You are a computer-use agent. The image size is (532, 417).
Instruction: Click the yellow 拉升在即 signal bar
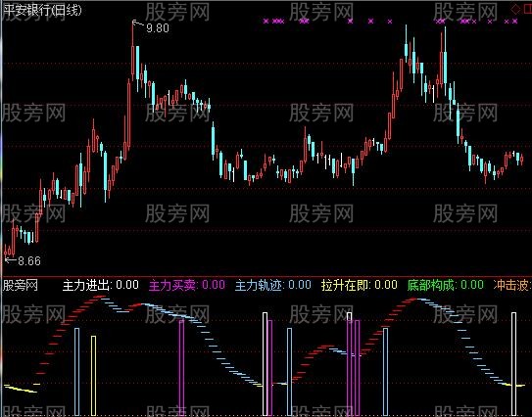94,376
